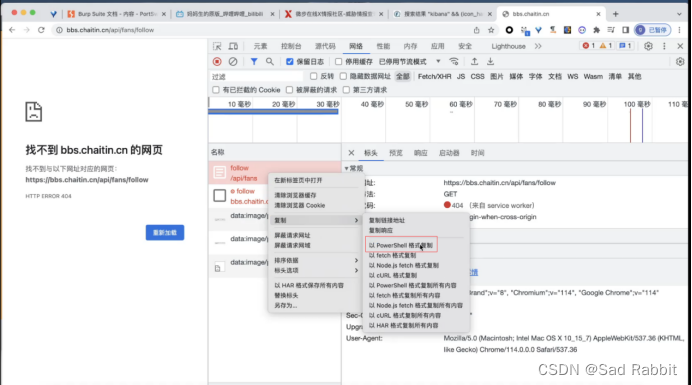Click the blue reload button on error page

[x=165, y=233]
